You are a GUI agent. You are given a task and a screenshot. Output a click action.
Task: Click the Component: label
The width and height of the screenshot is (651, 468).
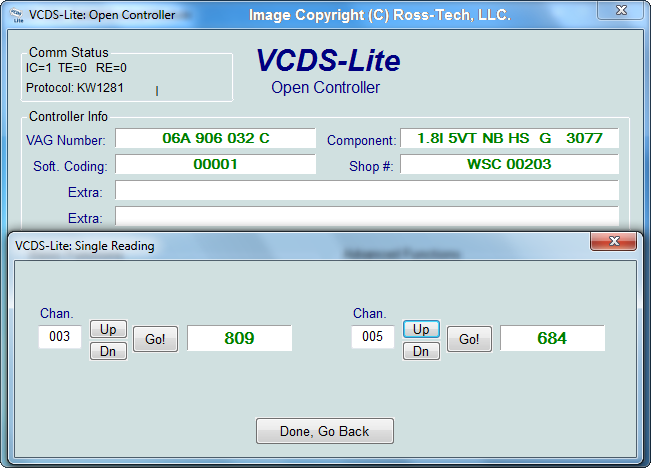[x=362, y=140]
